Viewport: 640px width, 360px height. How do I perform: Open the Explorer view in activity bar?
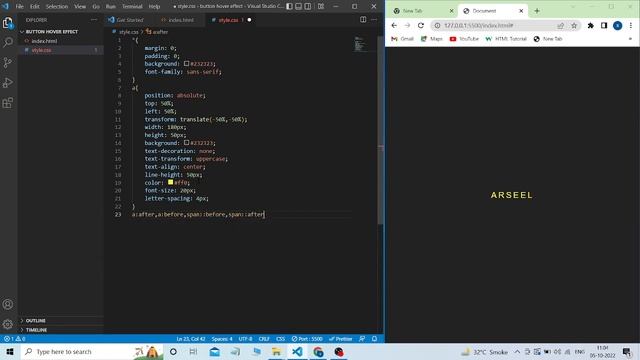pyautogui.click(x=8, y=23)
